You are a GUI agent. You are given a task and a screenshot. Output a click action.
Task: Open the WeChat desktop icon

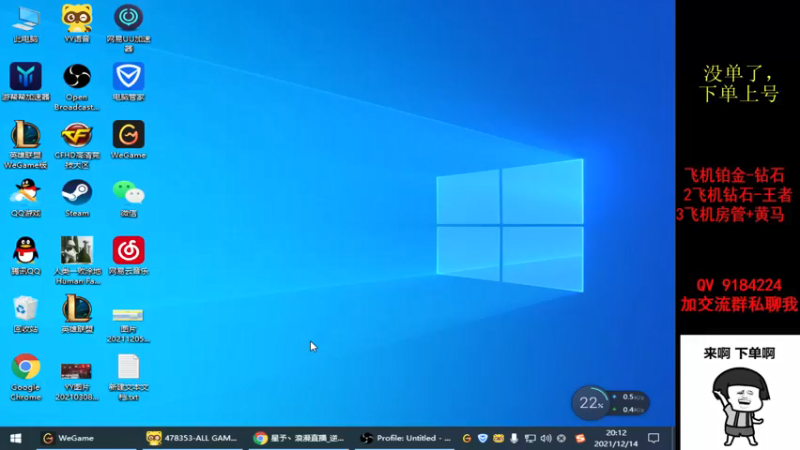point(128,198)
